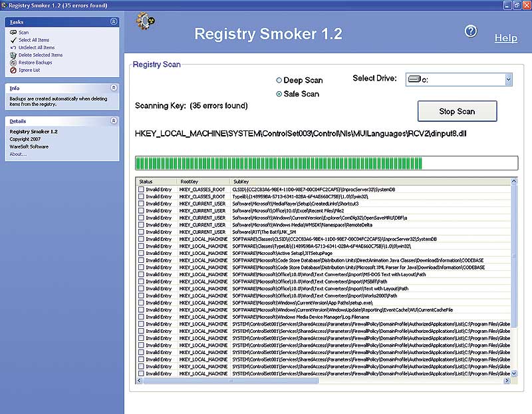The height and width of the screenshot is (414, 532).
Task: Click the UnSelect All Items undo icon
Action: coord(13,47)
